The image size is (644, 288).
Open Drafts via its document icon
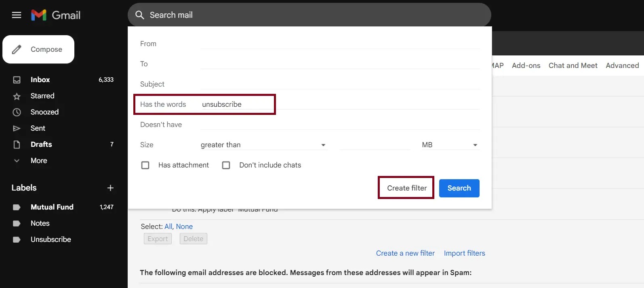[x=17, y=144]
